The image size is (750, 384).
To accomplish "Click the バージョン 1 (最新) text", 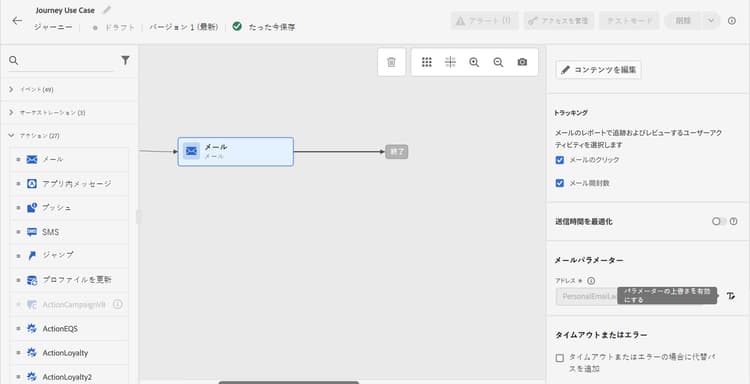I will click(184, 27).
